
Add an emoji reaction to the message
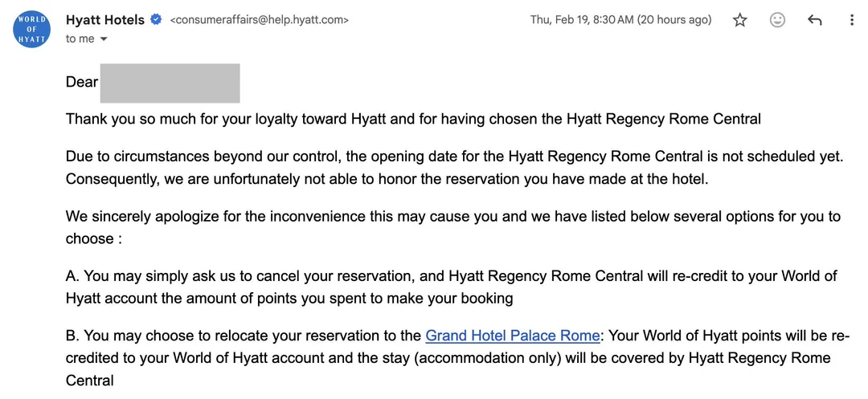point(777,21)
